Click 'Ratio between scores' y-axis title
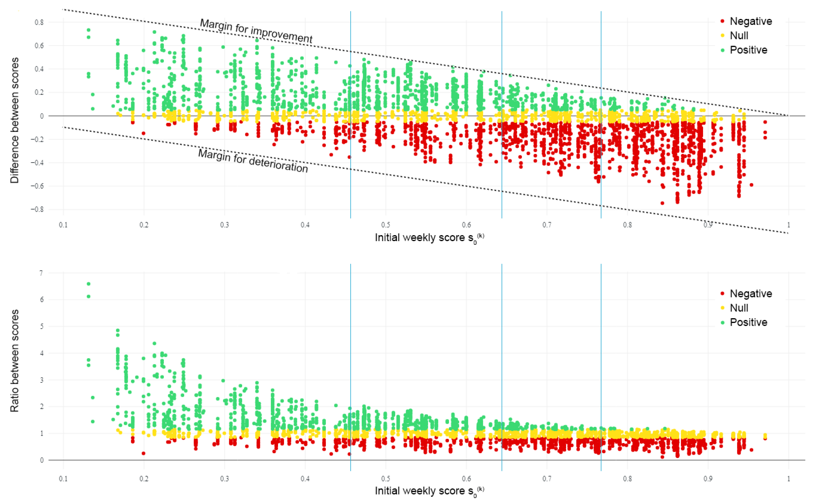 [14, 361]
